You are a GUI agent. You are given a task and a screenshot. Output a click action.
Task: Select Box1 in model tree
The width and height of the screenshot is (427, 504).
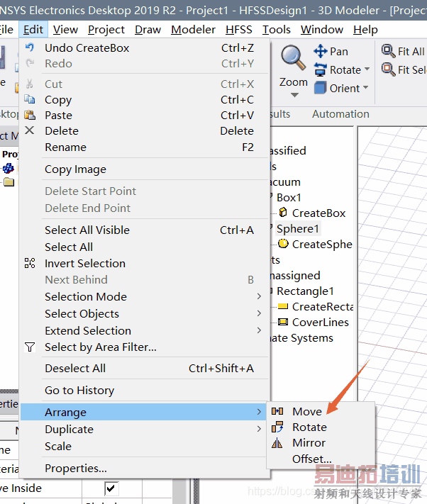tap(289, 197)
